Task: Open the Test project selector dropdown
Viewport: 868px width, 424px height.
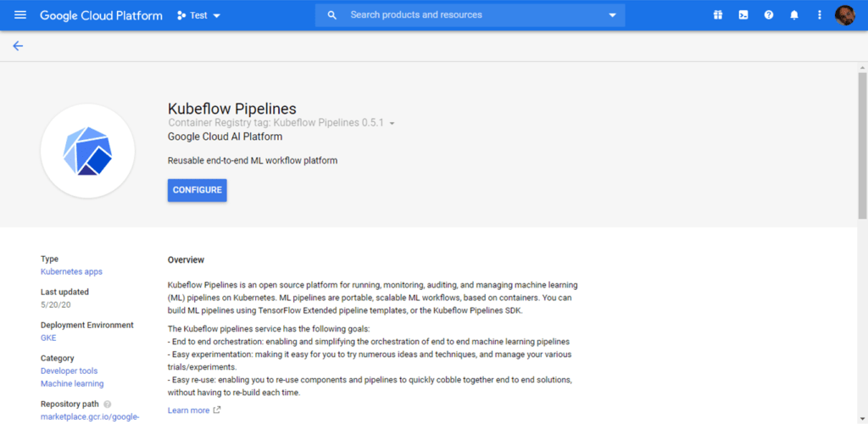Action: pyautogui.click(x=198, y=15)
